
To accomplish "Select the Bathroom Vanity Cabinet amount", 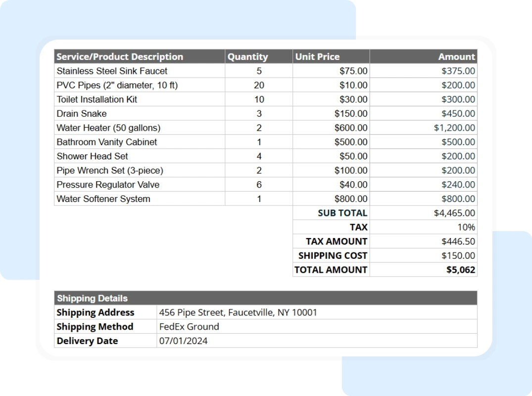I will point(462,142).
